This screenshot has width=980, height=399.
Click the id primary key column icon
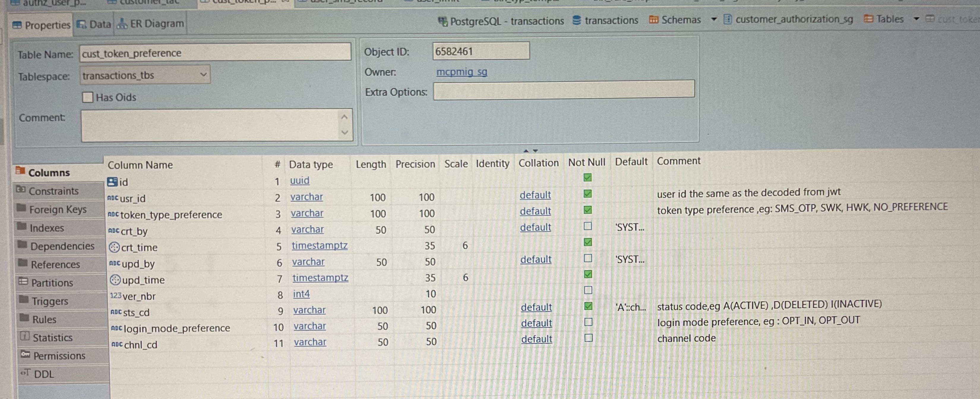click(x=112, y=182)
